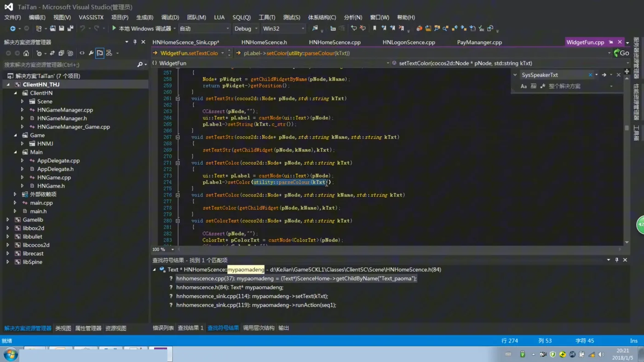The width and height of the screenshot is (644, 362).
Task: Click the undo icon in toolbar
Action: 82,29
